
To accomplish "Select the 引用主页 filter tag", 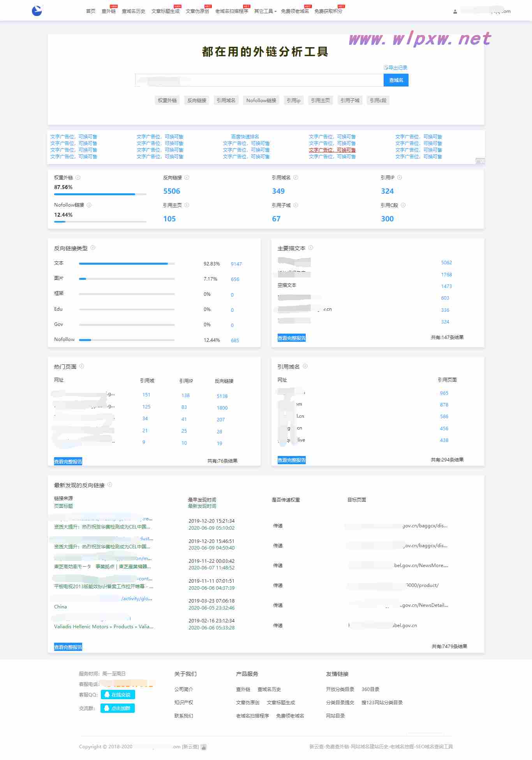I will tap(321, 101).
